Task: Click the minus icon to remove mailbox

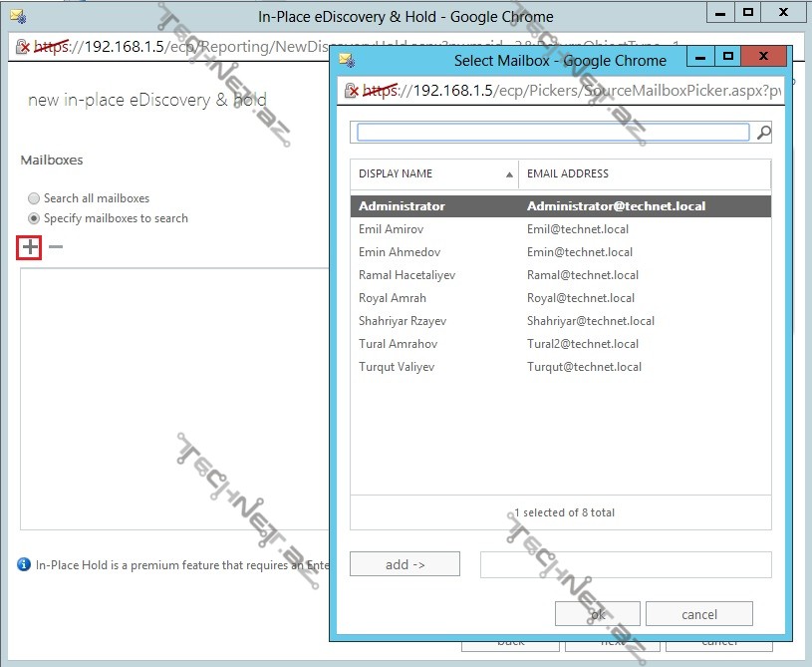Action: tap(56, 247)
